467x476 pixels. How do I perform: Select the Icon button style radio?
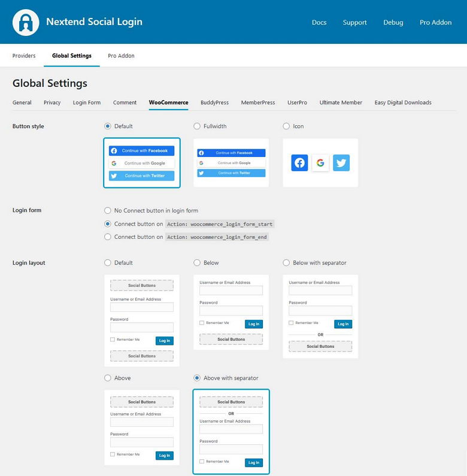[x=286, y=126]
